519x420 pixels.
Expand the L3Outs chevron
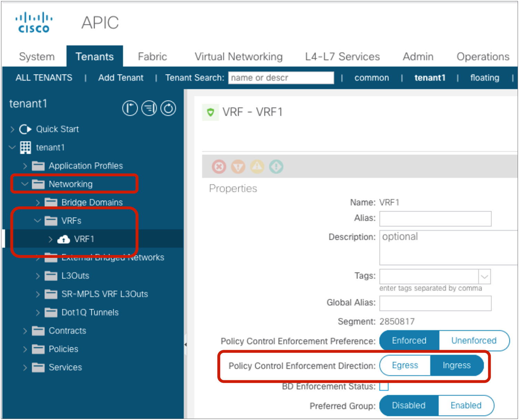click(38, 276)
